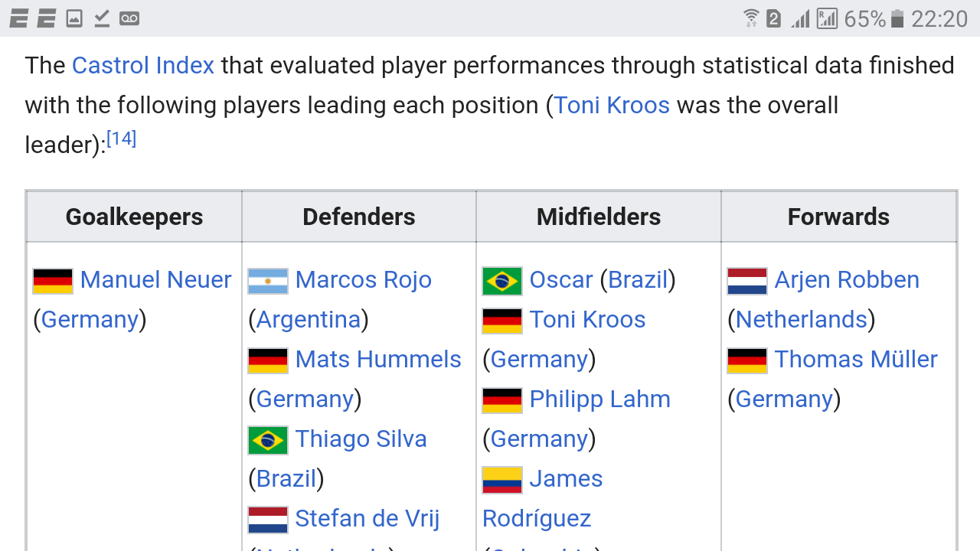The image size is (980, 551).
Task: Open the Stefan de Vrij link
Action: tap(367, 519)
